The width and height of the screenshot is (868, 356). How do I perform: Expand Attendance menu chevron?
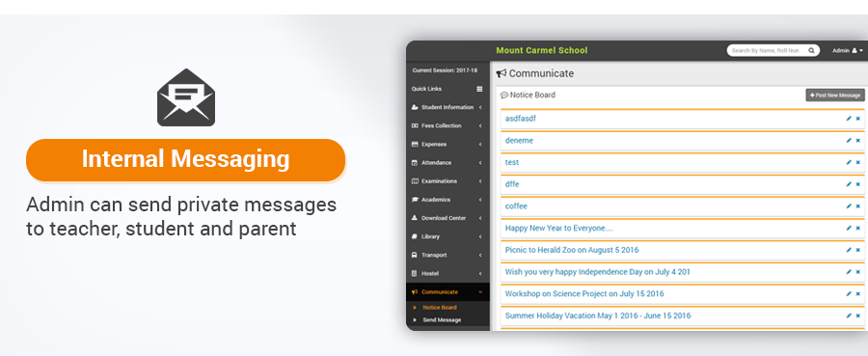(x=480, y=163)
